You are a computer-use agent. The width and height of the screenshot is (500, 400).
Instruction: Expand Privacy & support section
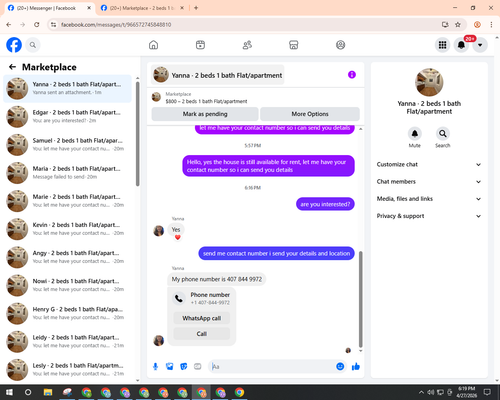429,216
